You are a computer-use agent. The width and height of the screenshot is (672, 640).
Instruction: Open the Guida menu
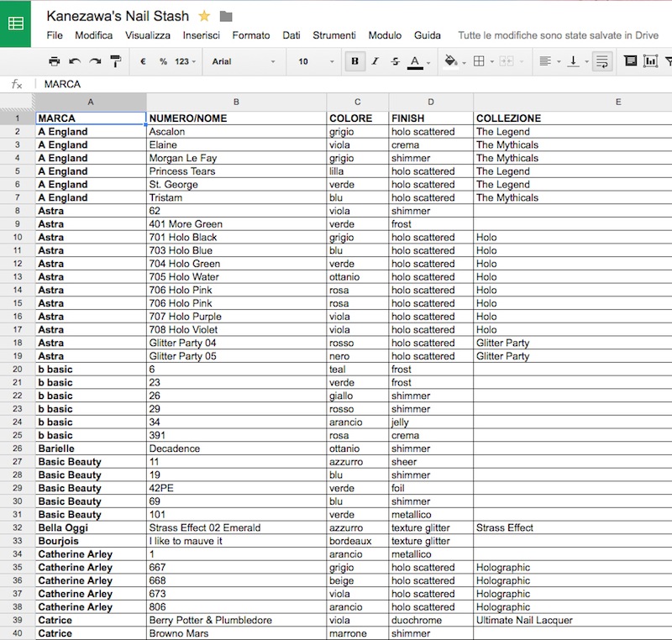click(427, 35)
